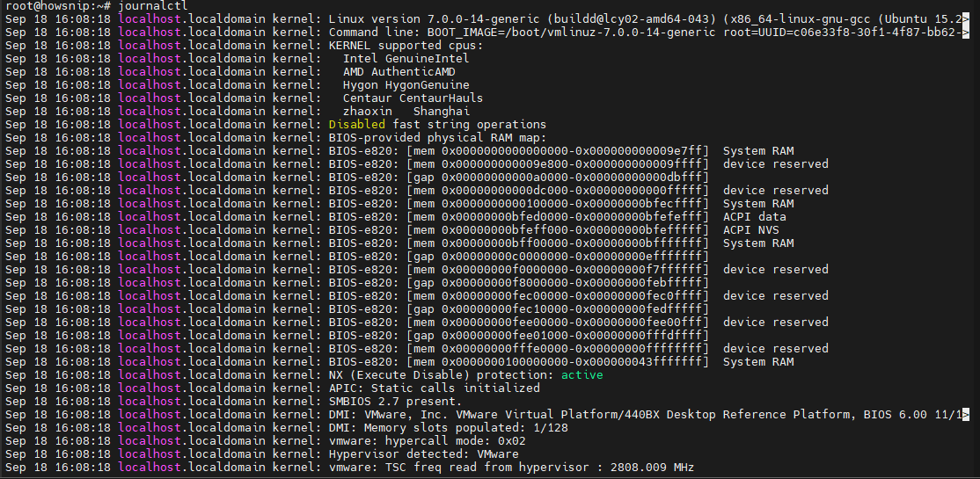Image resolution: width=980 pixels, height=479 pixels.
Task: Click the gap range starting '0x00000000fec10000'
Action: (x=558, y=309)
